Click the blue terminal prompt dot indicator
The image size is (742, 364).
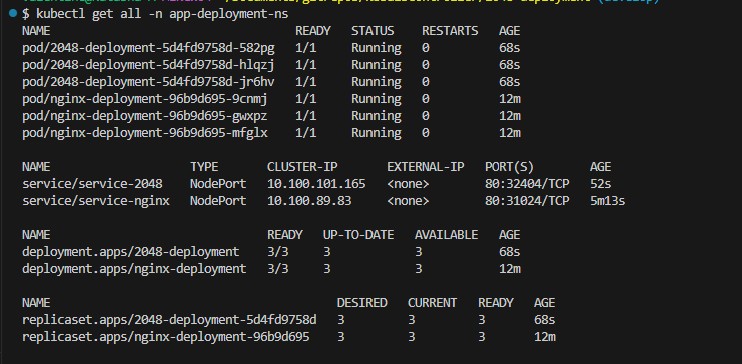pyautogui.click(x=12, y=13)
